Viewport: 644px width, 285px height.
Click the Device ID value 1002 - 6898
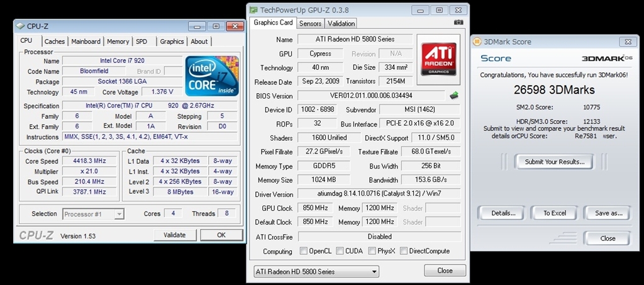(316, 109)
